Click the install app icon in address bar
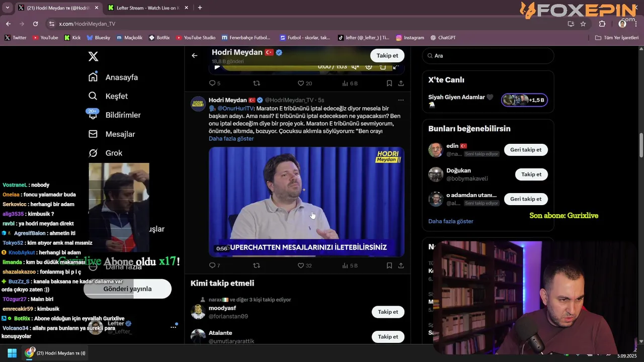 pyautogui.click(x=571, y=24)
